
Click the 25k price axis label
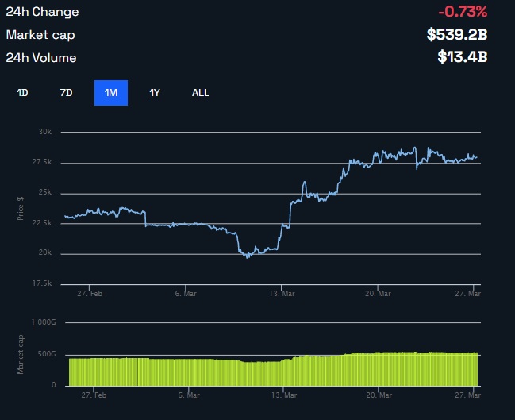[x=45, y=192]
